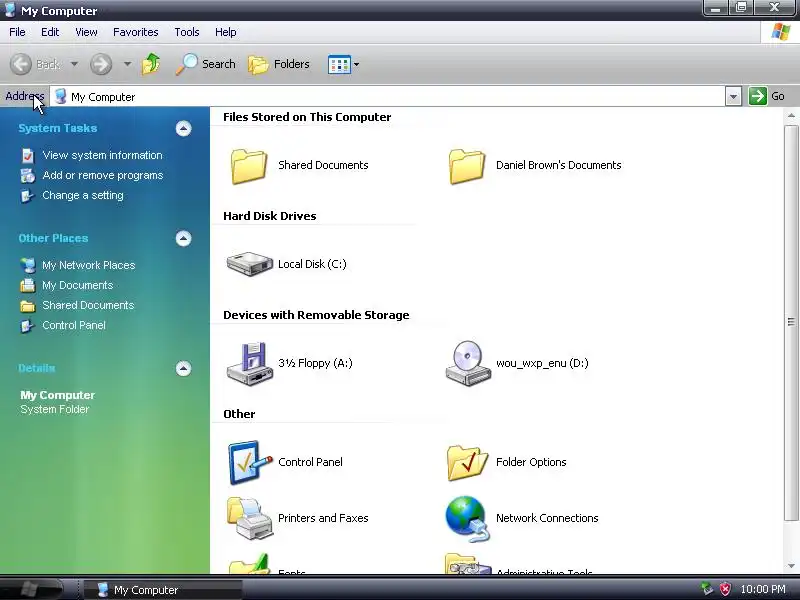Image resolution: width=800 pixels, height=600 pixels.
Task: Click the Folder Options label
Action: (531, 462)
